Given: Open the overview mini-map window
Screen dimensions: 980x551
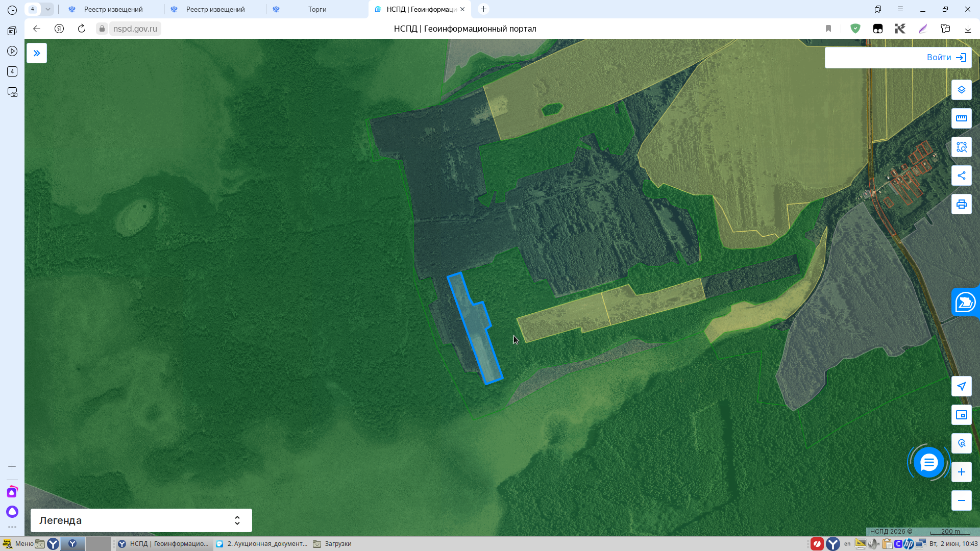Looking at the screenshot, I should click(x=961, y=415).
